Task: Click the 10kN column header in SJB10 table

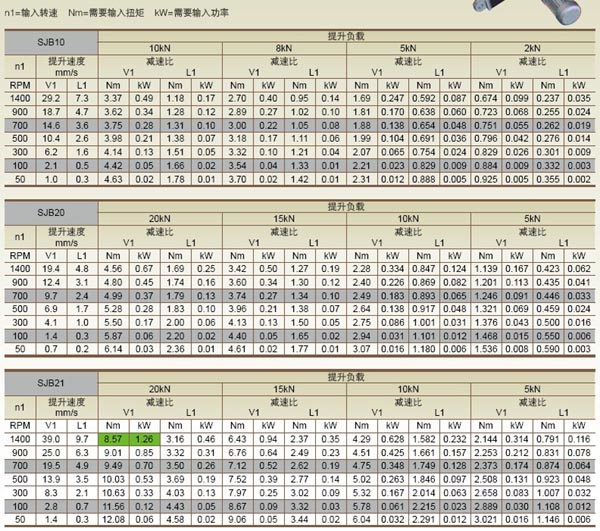Action: click(160, 48)
